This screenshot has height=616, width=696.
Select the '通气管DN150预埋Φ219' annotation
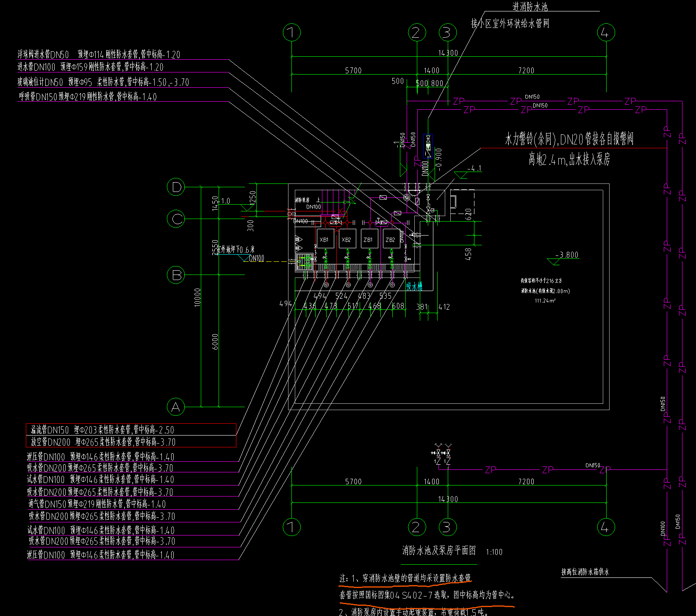[97, 504]
